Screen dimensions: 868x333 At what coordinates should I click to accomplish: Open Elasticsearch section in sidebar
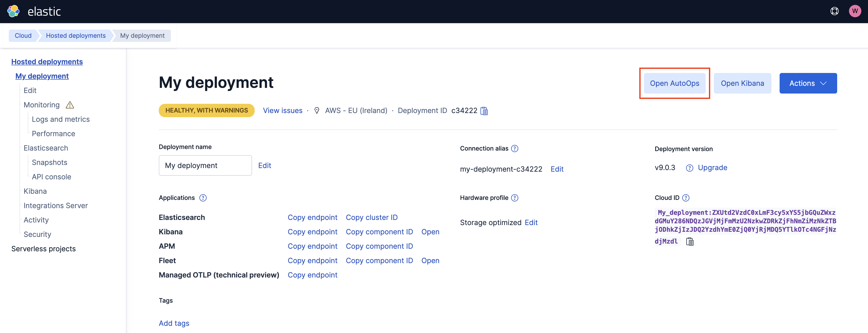[46, 148]
